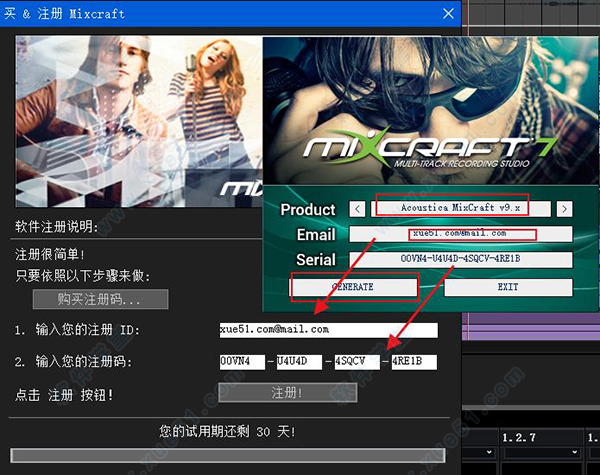Click fourth serial segment 4RE1B field
The image size is (600, 475).
(x=414, y=361)
